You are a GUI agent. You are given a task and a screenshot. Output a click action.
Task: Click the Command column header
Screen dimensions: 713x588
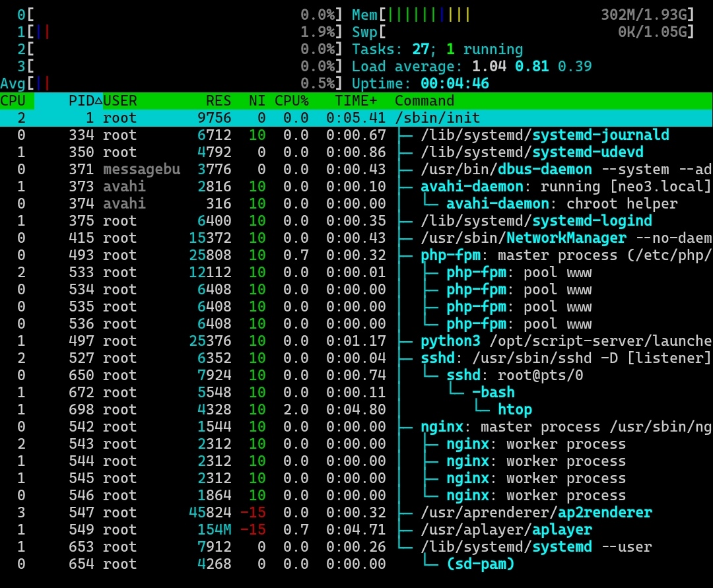click(x=424, y=101)
